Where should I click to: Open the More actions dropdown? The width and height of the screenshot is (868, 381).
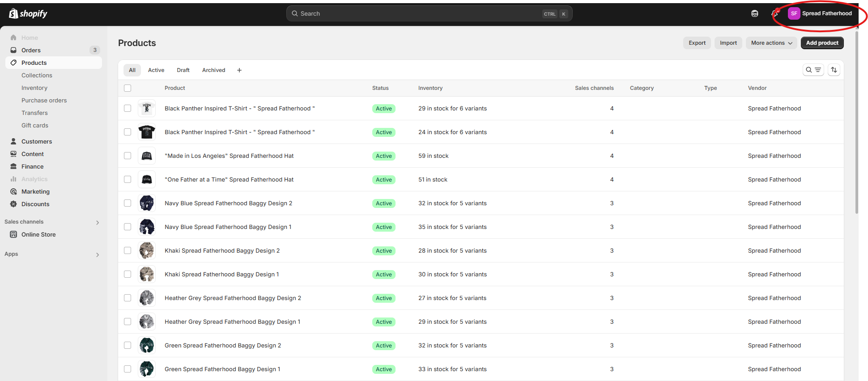(771, 43)
